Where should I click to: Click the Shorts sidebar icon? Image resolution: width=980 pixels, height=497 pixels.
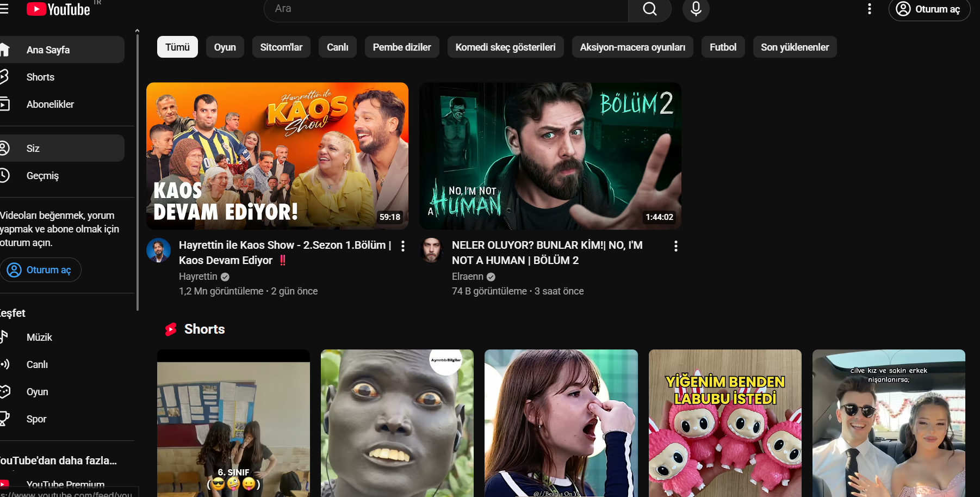coord(4,77)
